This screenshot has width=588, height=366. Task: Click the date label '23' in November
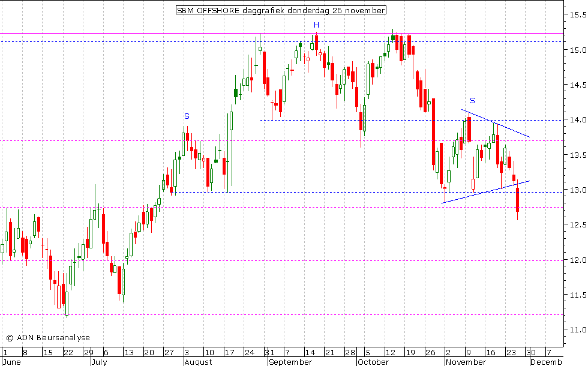(x=511, y=353)
